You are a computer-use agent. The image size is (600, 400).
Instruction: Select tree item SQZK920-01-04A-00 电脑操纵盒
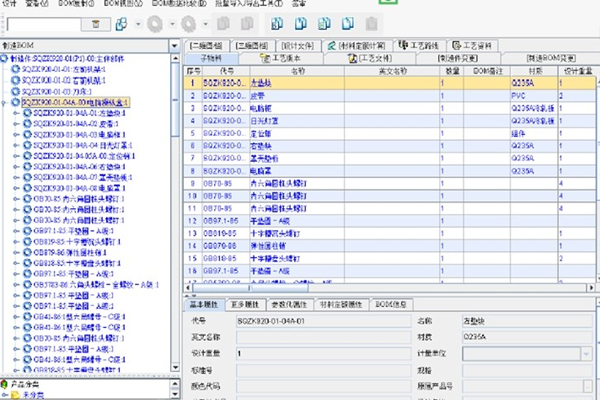[75, 103]
